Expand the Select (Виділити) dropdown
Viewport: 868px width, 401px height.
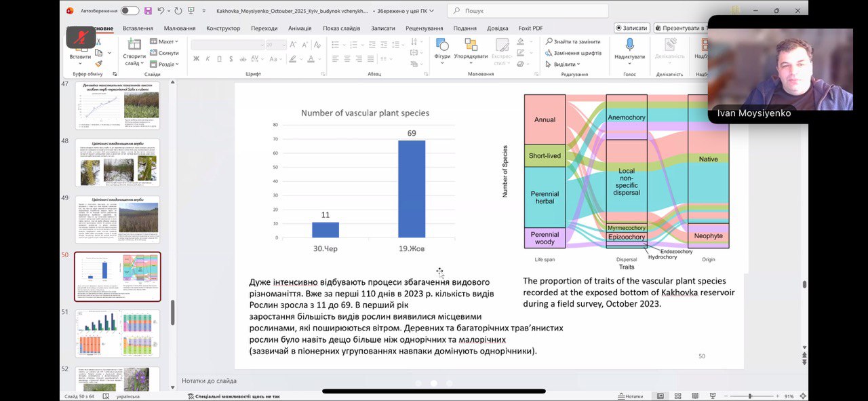(x=564, y=64)
